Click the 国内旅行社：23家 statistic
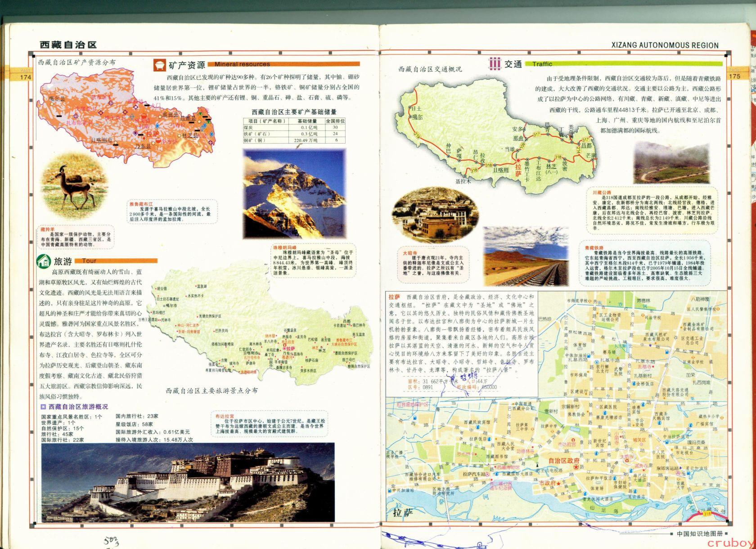Viewport: 756px width, 549px height. point(137,417)
